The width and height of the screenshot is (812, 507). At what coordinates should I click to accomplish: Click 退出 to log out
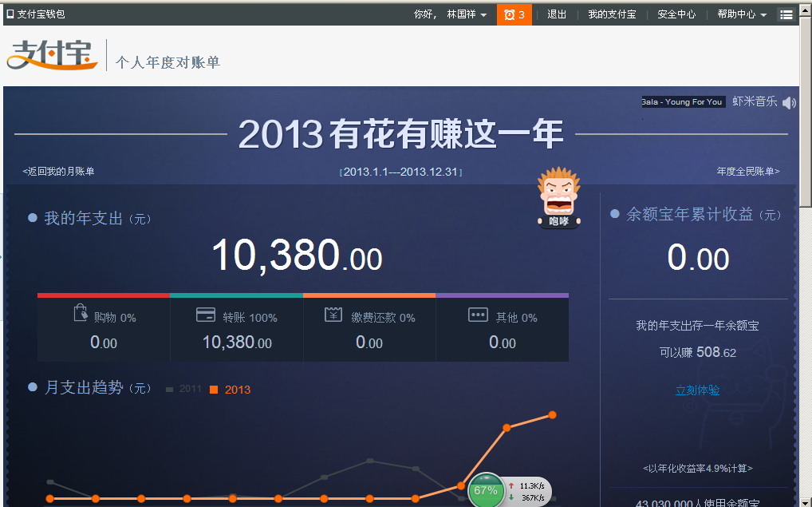click(x=557, y=14)
